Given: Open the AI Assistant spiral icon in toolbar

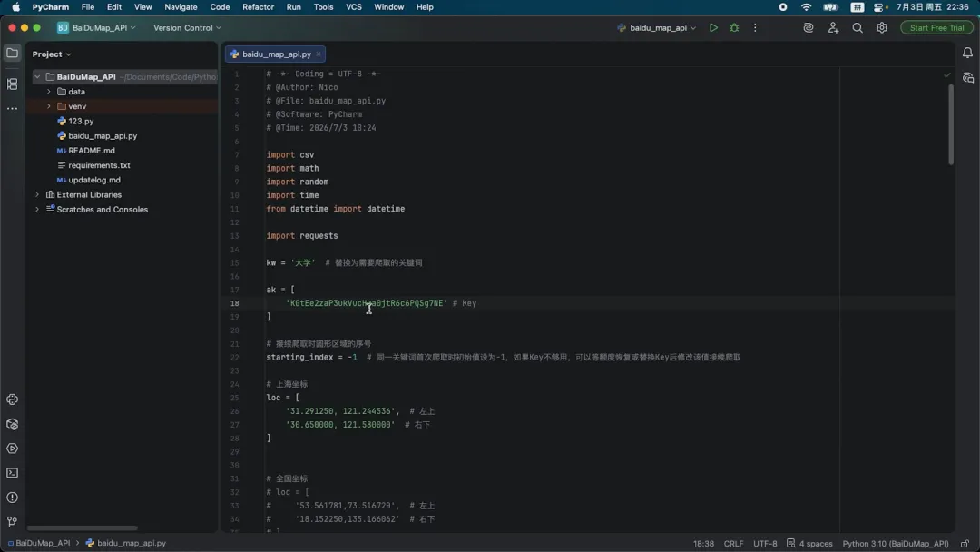Looking at the screenshot, I should [808, 27].
